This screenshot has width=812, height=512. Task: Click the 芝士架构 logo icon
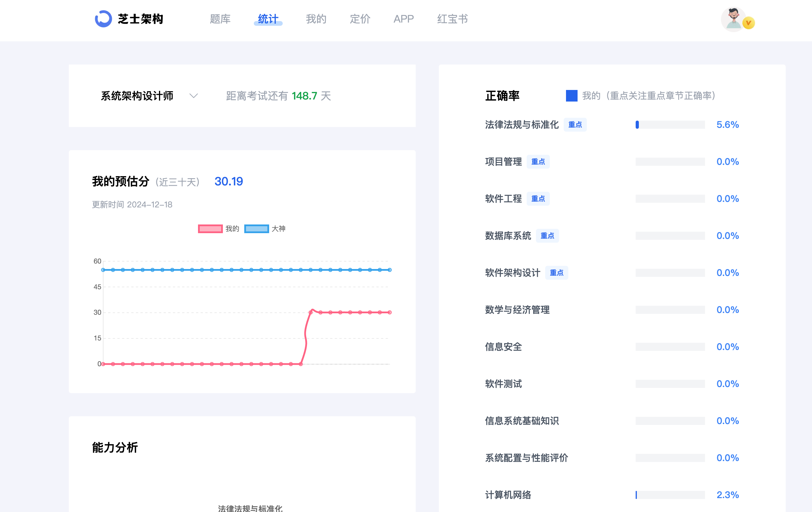pos(103,19)
